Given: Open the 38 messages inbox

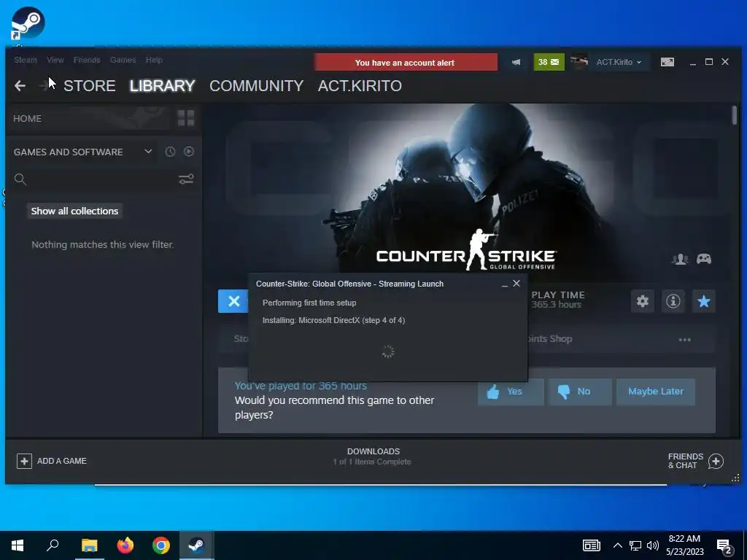Looking at the screenshot, I should coord(549,63).
